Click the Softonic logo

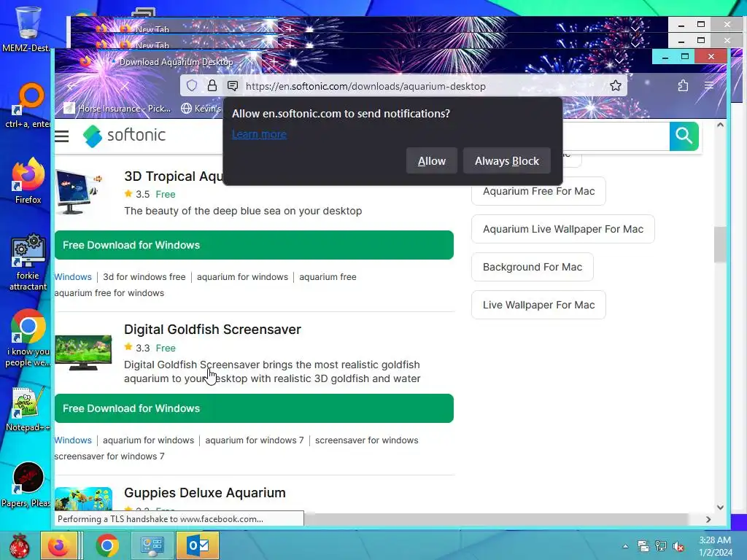point(124,136)
